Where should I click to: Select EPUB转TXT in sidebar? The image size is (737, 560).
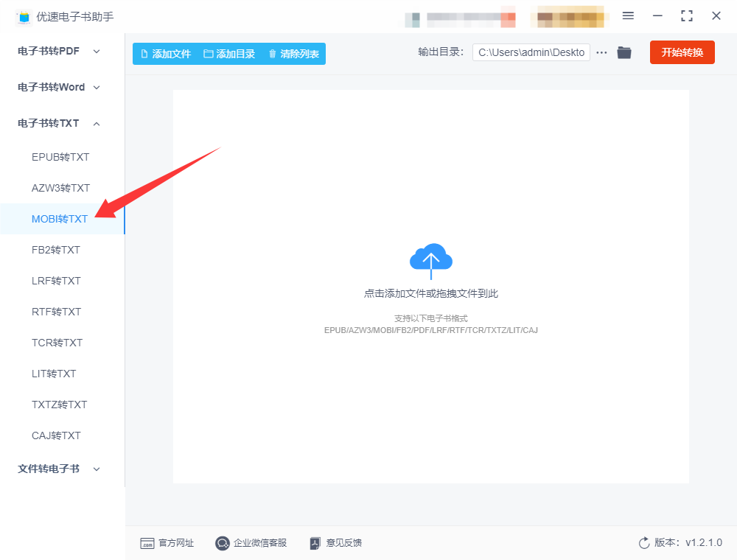point(60,158)
